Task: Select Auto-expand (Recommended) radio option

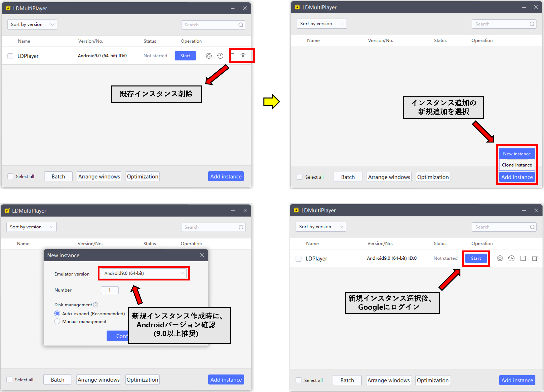Action: [57, 313]
